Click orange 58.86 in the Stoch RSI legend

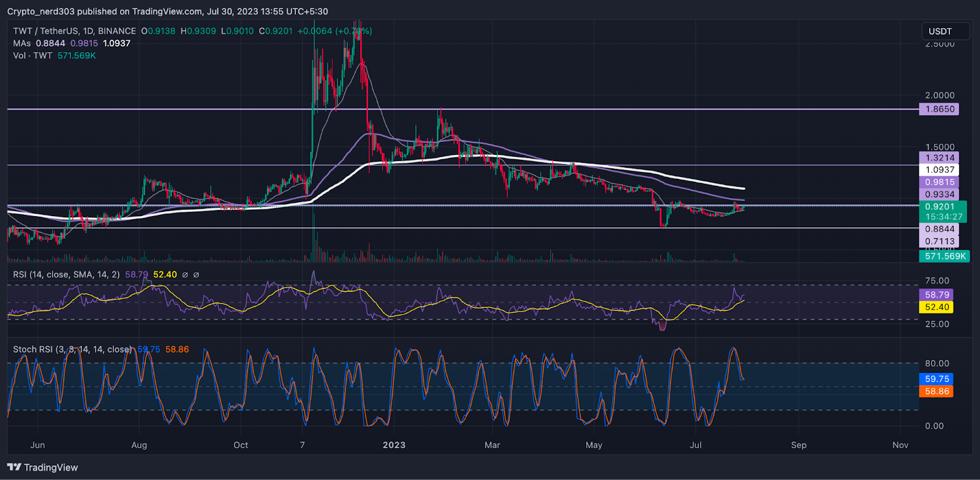[177, 350]
